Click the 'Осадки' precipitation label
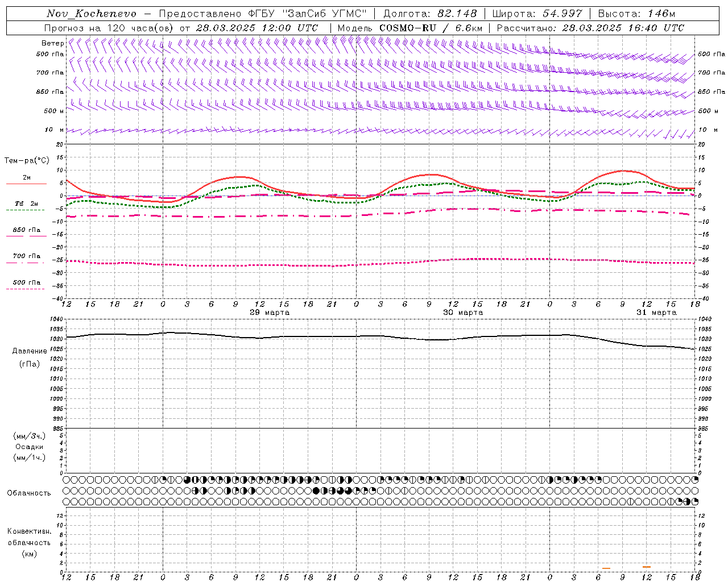 tap(30, 447)
